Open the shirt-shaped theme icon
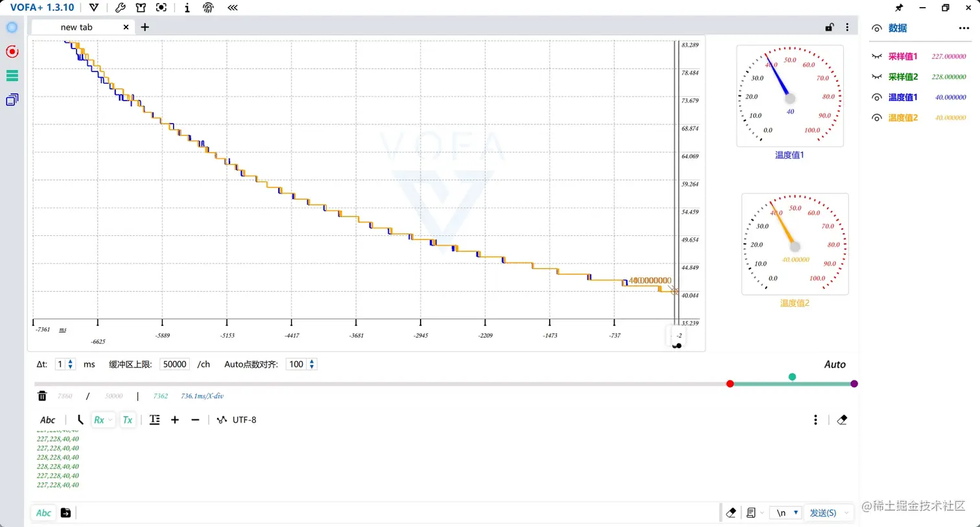This screenshot has height=527, width=980. tap(141, 8)
